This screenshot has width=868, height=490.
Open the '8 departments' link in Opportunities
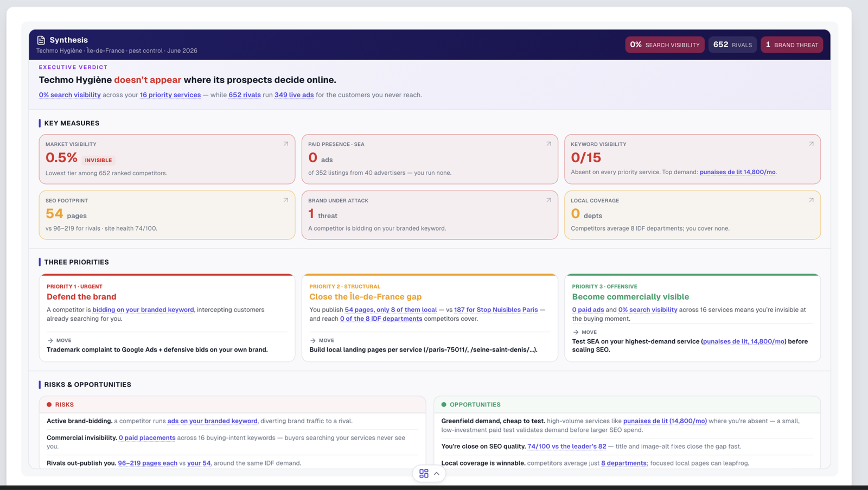[624, 463]
